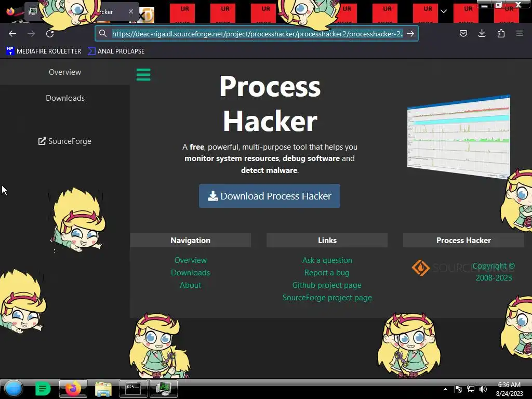This screenshot has height=399, width=532.
Task: Open the SourceForge sidebar link
Action: point(65,141)
